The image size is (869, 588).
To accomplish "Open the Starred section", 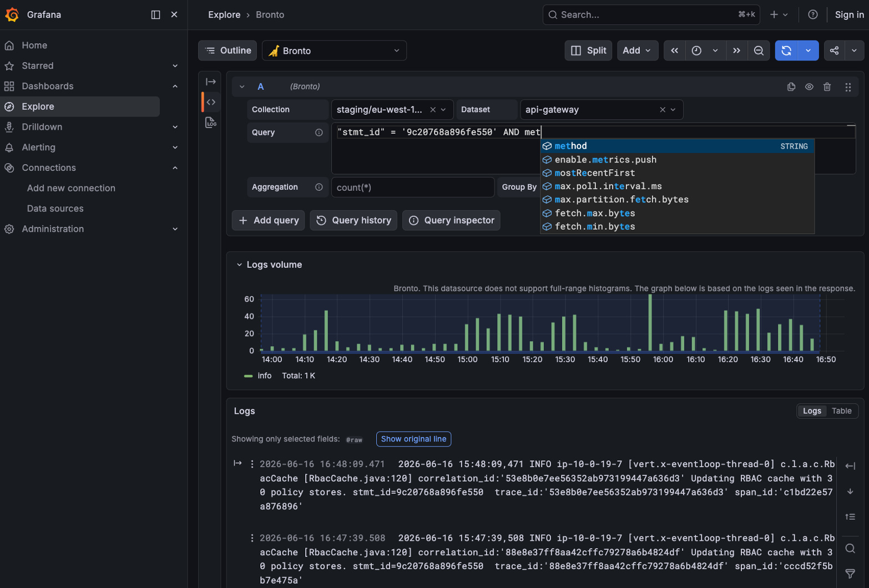I will (x=38, y=65).
